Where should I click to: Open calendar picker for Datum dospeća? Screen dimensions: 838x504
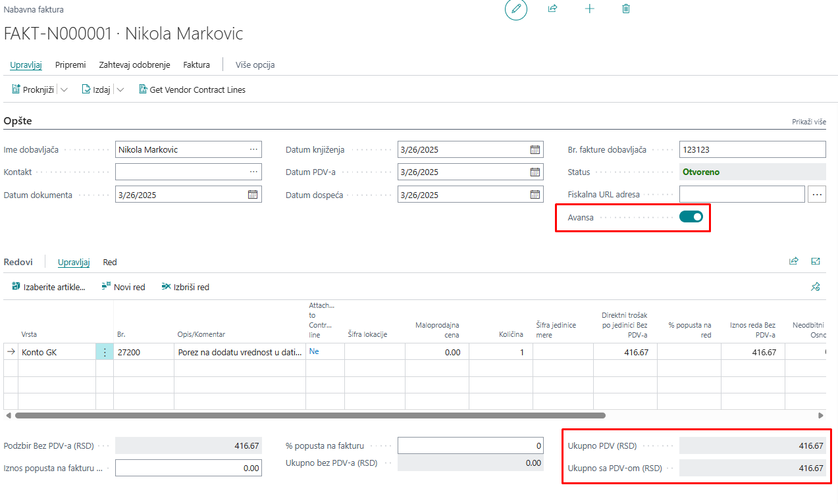pyautogui.click(x=535, y=195)
